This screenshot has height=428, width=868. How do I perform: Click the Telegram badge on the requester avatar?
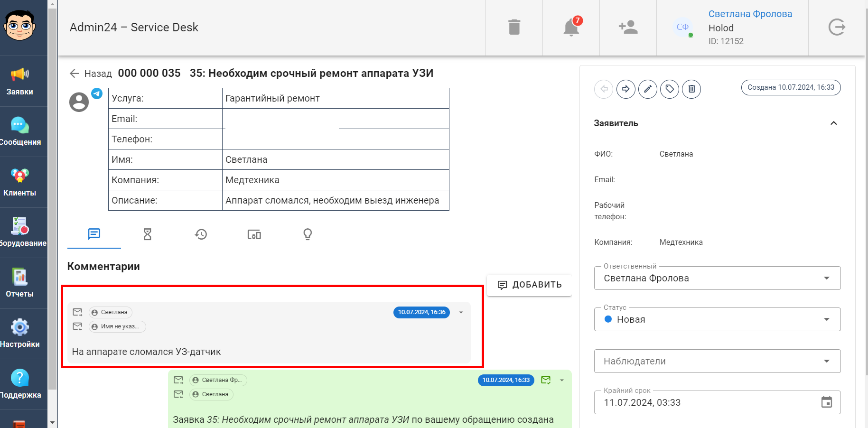pos(97,93)
